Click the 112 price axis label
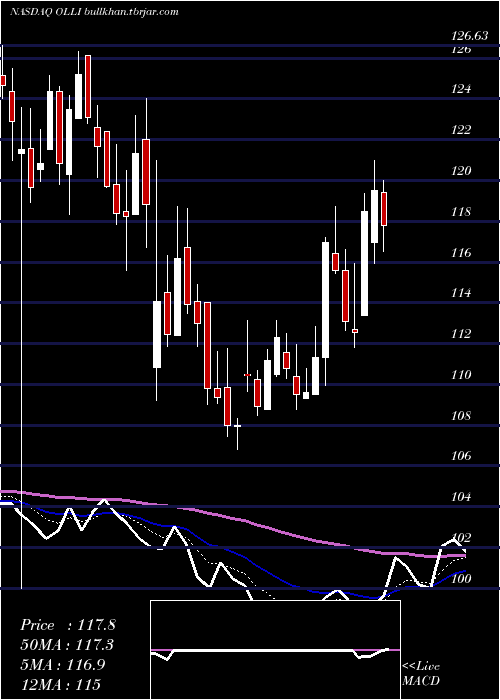500x700 pixels. coord(461,334)
